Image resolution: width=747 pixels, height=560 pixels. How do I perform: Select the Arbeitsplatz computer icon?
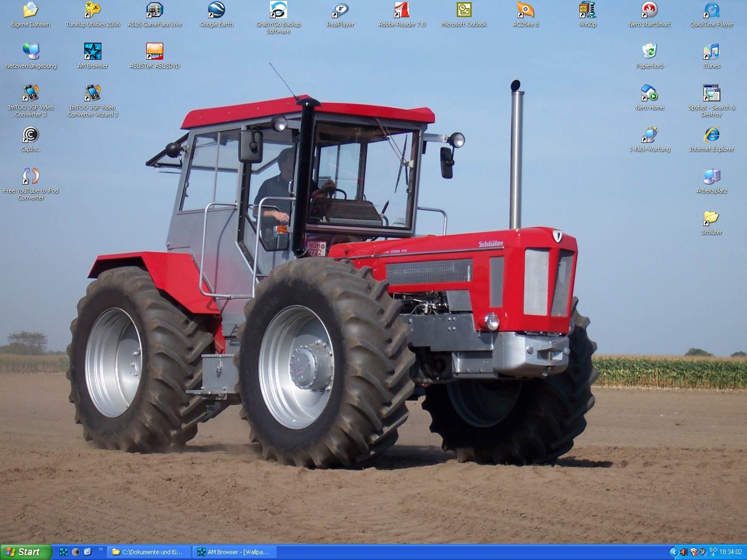coord(711,177)
